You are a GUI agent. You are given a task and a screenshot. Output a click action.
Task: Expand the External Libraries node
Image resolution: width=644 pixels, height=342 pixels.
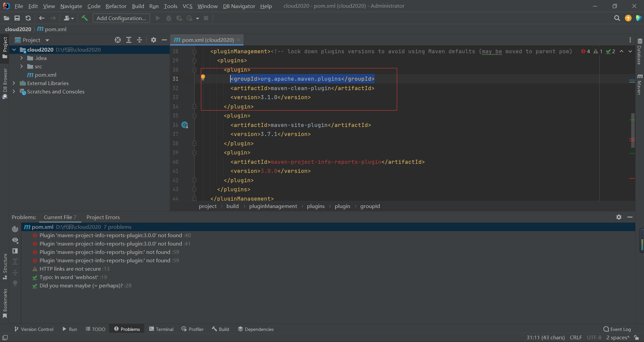tap(14, 83)
